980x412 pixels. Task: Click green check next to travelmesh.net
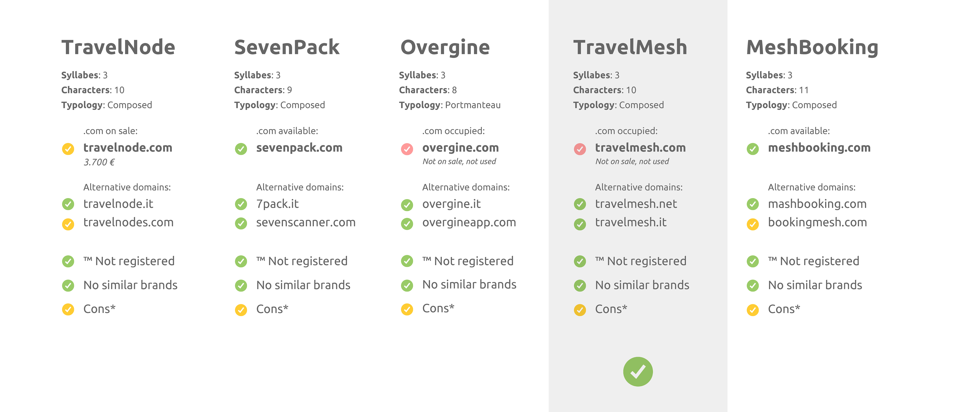(x=580, y=204)
